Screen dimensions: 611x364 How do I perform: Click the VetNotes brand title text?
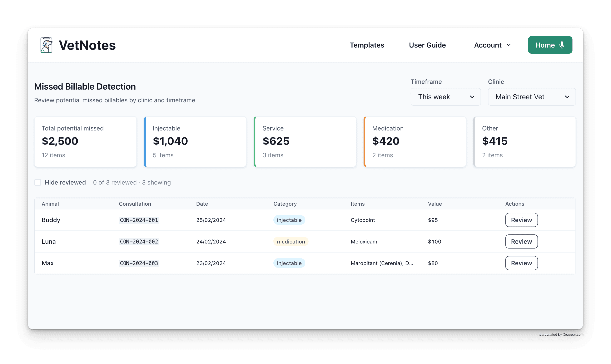[87, 45]
